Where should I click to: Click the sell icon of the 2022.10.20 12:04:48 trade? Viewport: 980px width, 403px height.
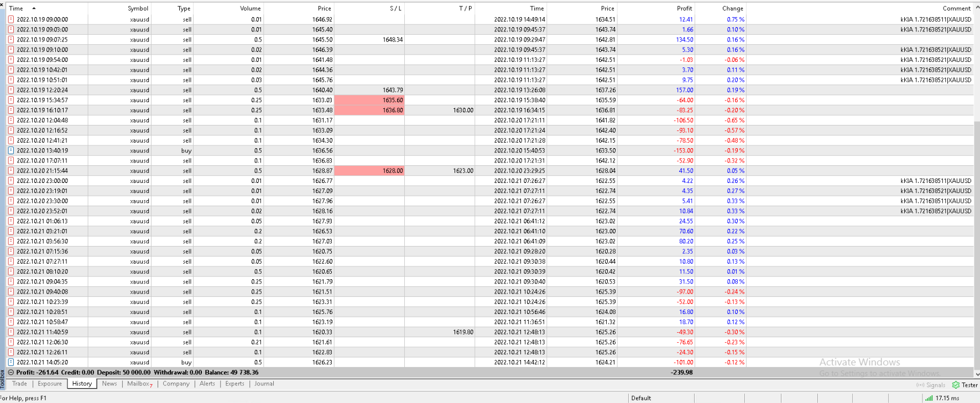11,121
